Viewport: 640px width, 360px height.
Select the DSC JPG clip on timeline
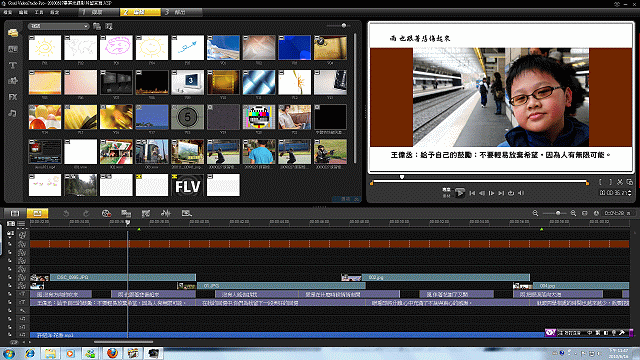[123, 277]
